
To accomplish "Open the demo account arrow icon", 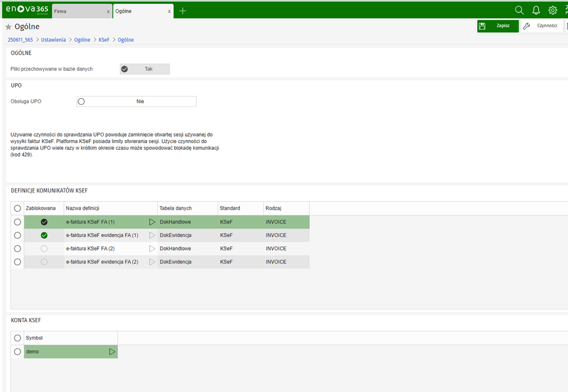I will tap(112, 352).
